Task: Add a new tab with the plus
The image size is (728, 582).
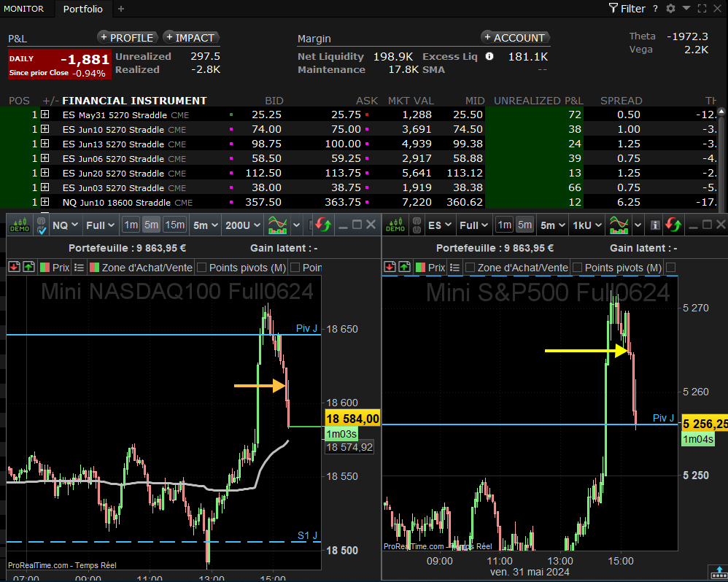Action: (120, 9)
